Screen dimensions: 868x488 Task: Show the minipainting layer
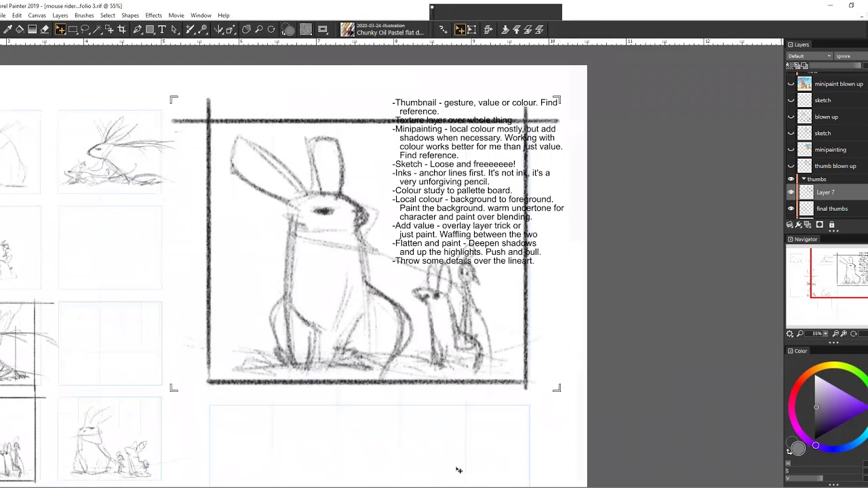[x=791, y=150]
